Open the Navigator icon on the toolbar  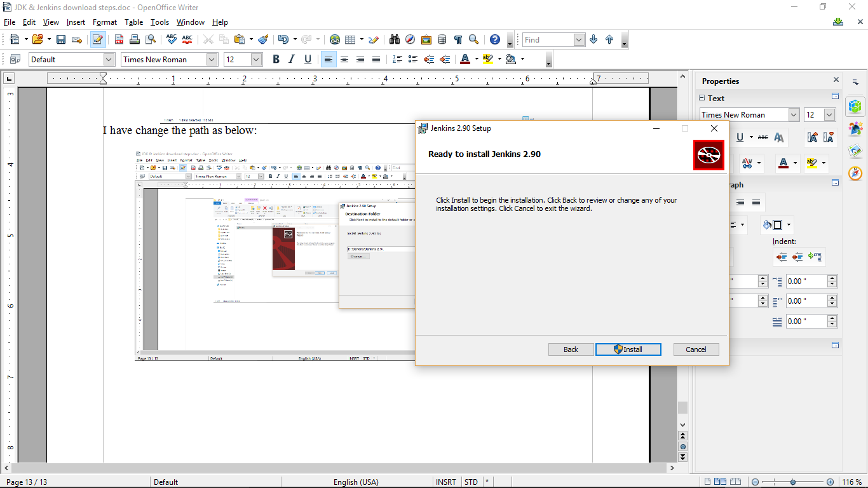tap(410, 39)
